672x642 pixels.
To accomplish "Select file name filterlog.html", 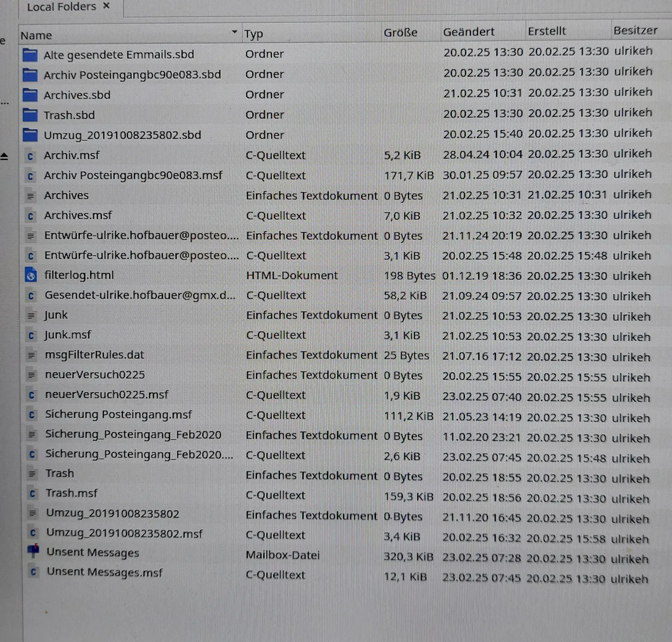I will pos(79,276).
